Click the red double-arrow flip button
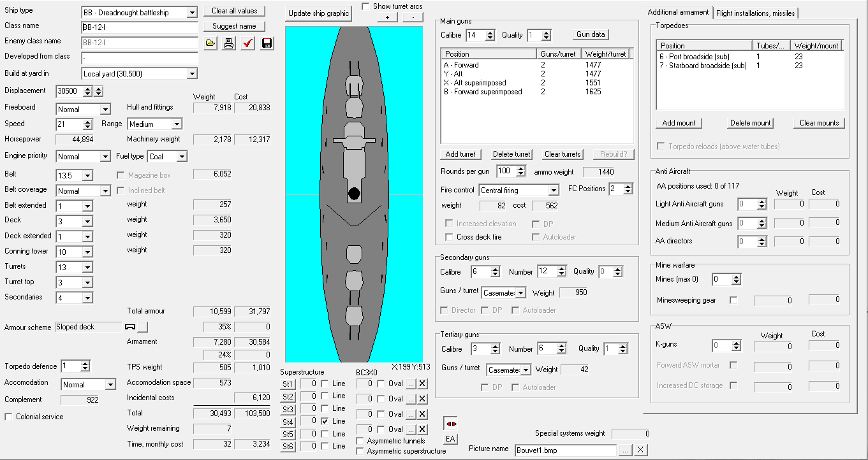 (x=450, y=424)
